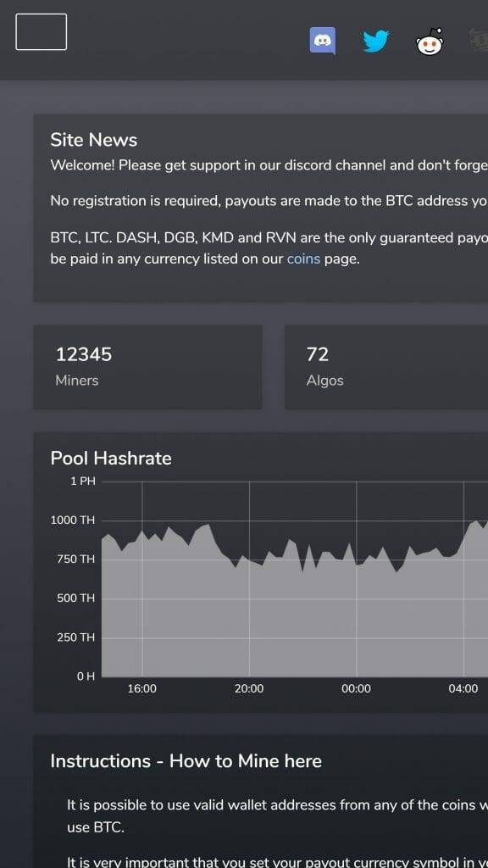
Task: Select 'Instructions - How to Mine here' heading
Action: tap(186, 761)
